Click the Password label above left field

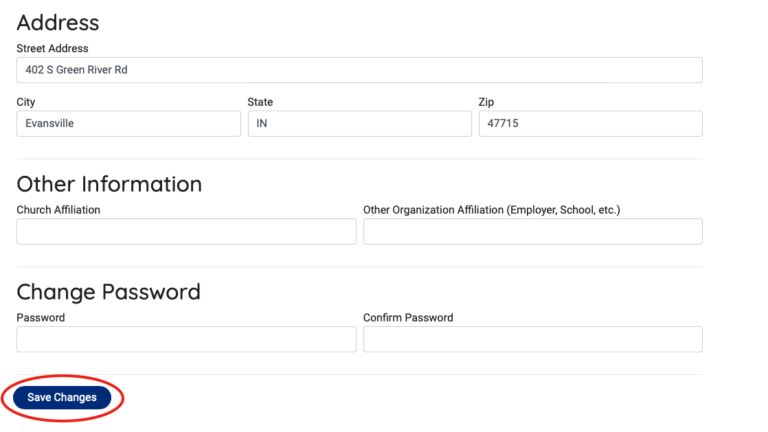[x=41, y=318]
